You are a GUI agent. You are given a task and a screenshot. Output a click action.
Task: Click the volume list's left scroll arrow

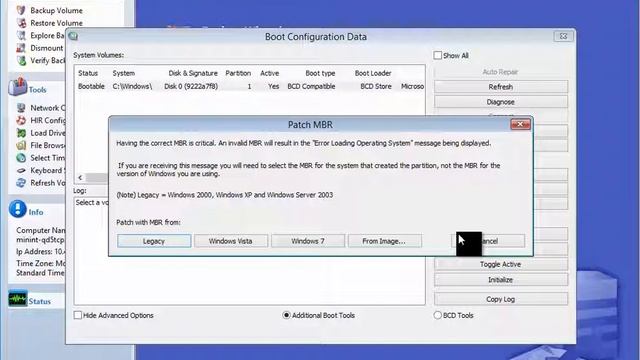coord(80,178)
